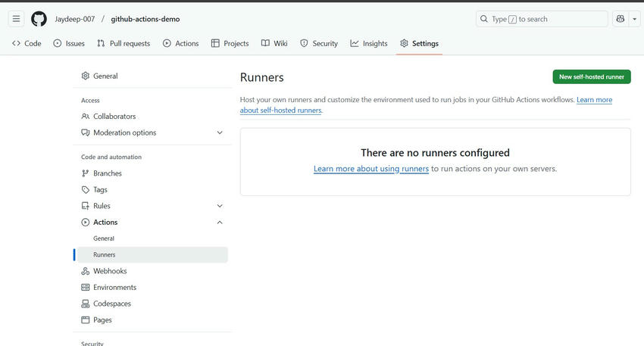Open Copilot icon in header

(621, 19)
